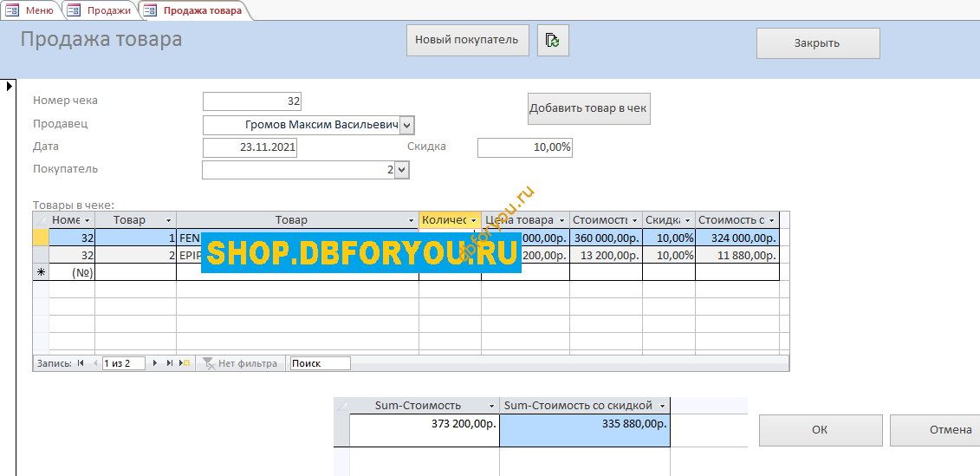Click the 'Нет фильтра' filter indicator
Image resolution: width=980 pixels, height=476 pixels.
pyautogui.click(x=240, y=362)
